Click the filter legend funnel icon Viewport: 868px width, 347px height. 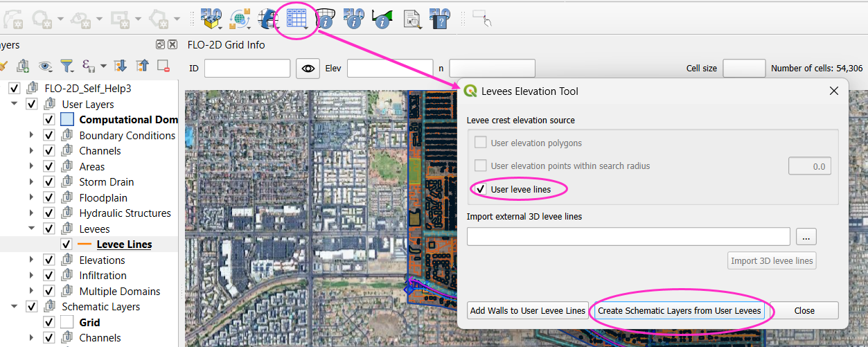coord(67,66)
